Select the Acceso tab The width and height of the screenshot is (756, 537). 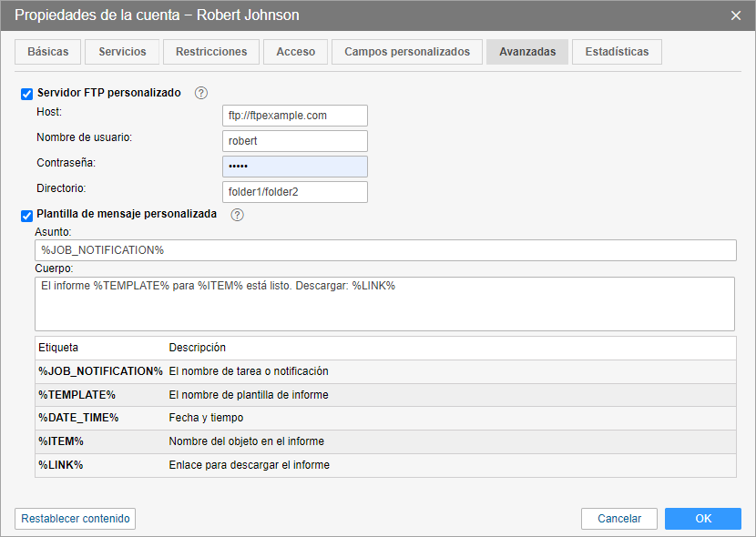click(x=295, y=52)
